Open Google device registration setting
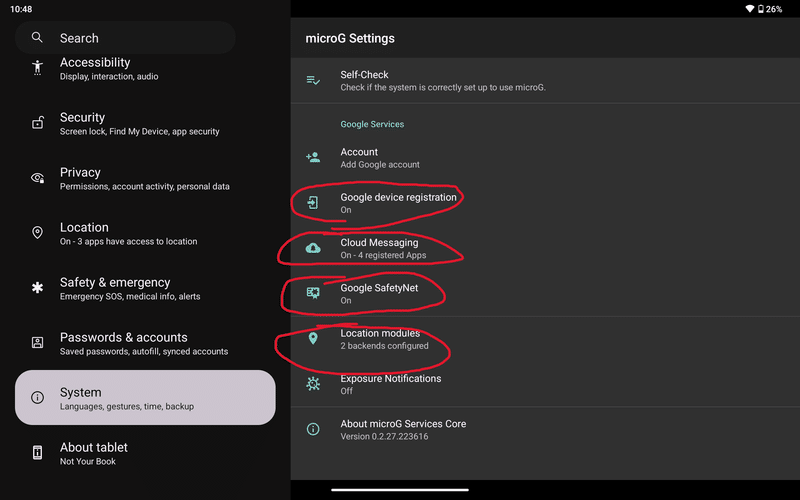 tap(545, 203)
